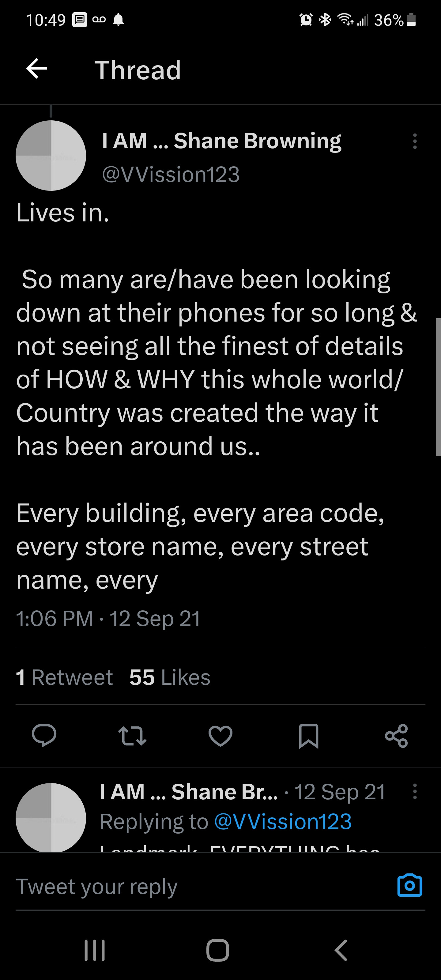Tap the Android system back chevron

click(341, 950)
